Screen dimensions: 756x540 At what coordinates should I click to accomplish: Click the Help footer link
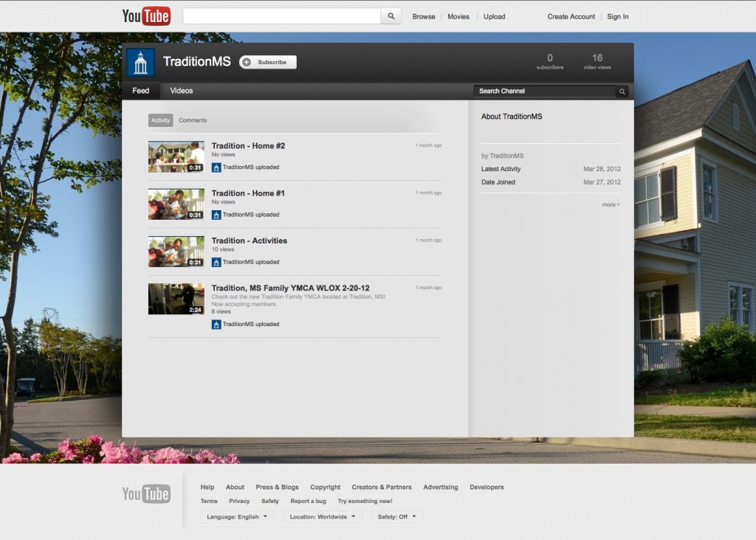click(207, 487)
